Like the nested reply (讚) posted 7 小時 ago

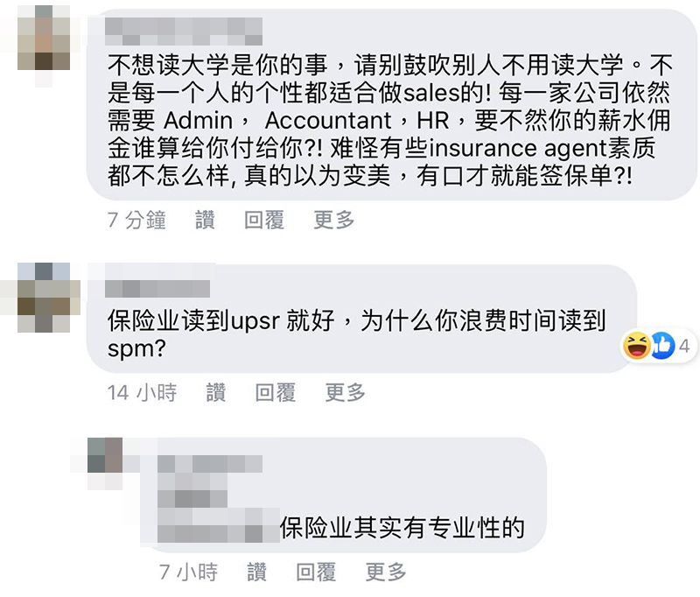click(256, 572)
